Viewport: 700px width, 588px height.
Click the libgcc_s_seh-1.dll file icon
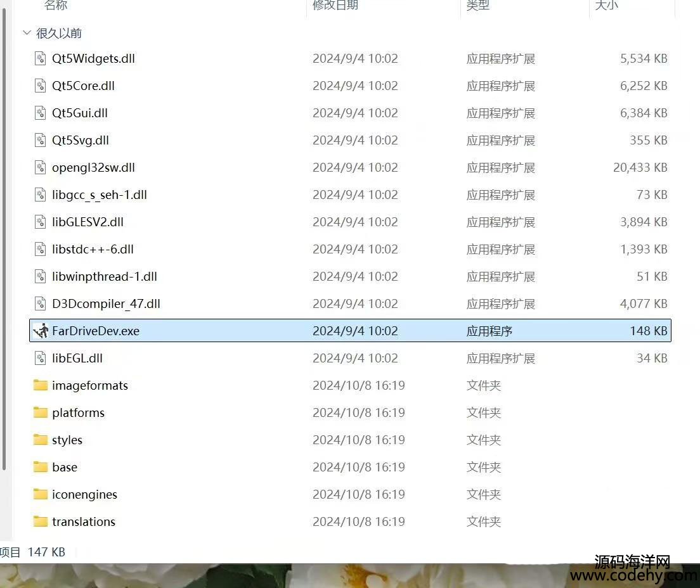[40, 195]
